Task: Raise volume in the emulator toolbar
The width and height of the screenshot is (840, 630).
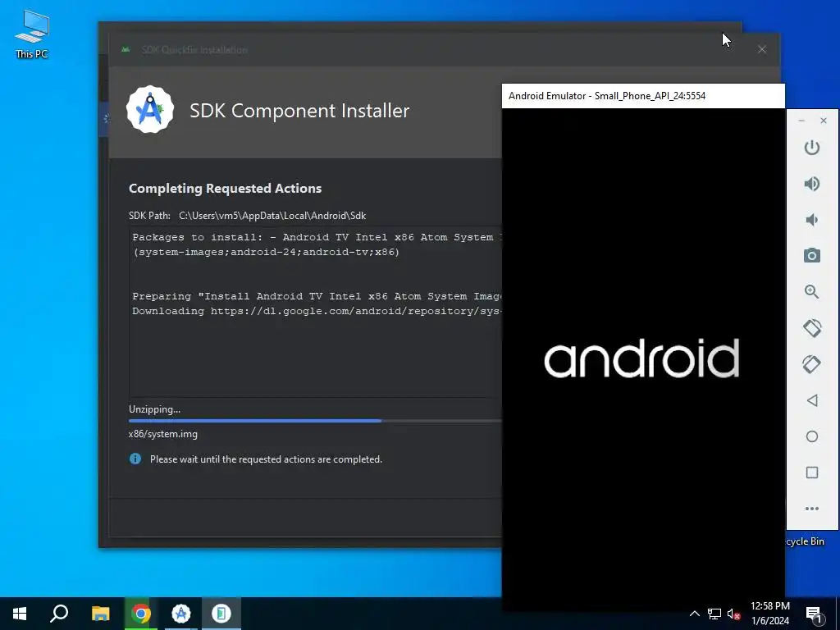Action: [811, 184]
